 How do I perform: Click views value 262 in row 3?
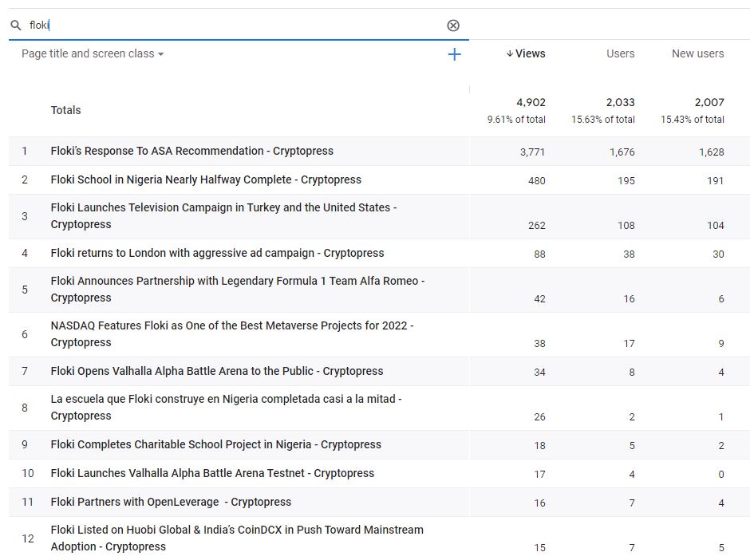pos(537,225)
